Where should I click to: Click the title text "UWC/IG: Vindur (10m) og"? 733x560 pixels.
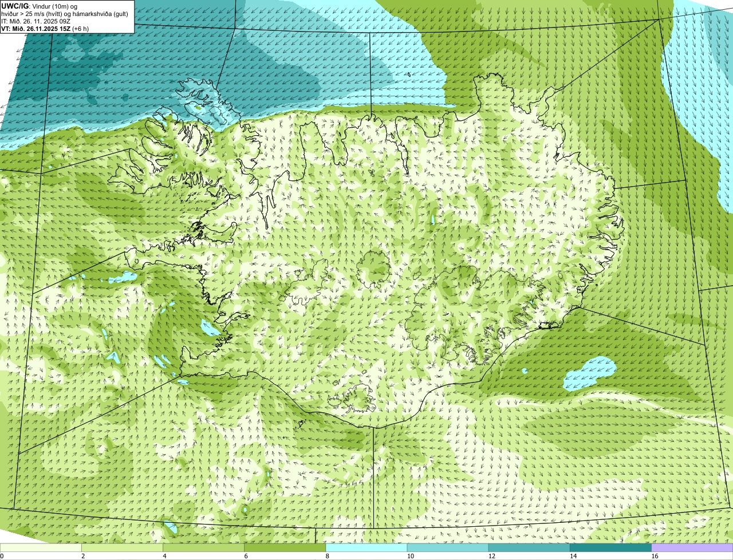(39, 6)
